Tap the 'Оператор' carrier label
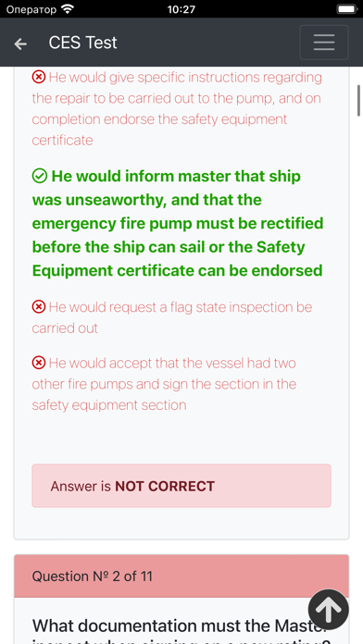 point(31,9)
